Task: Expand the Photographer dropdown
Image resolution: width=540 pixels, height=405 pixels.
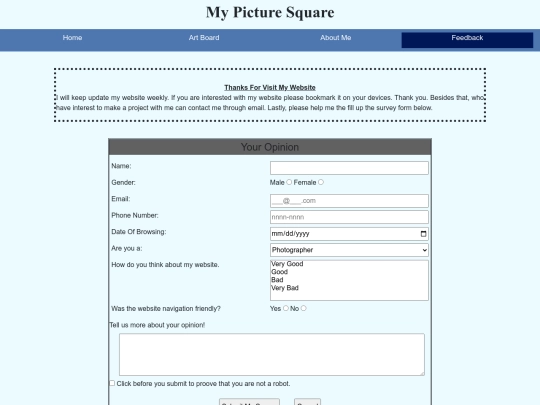Action: (349, 250)
